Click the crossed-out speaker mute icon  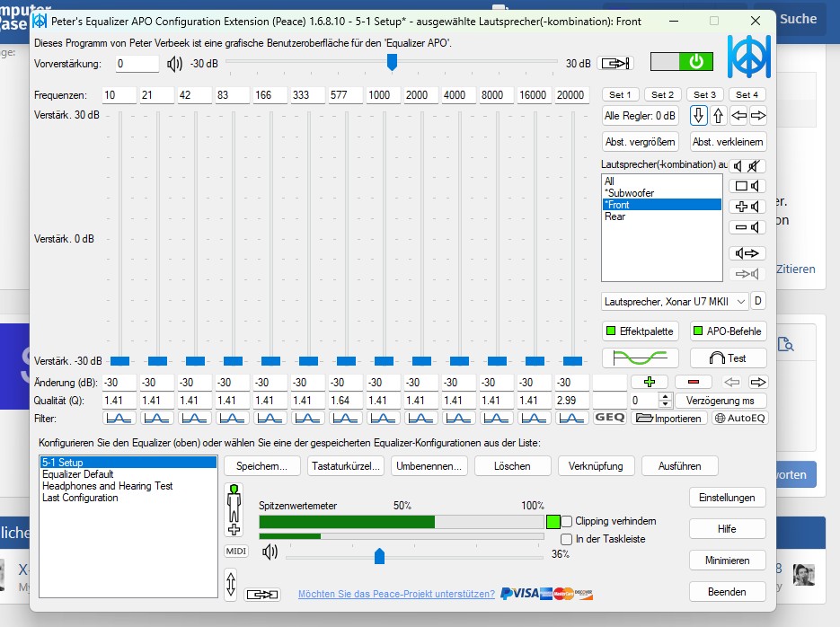755,166
